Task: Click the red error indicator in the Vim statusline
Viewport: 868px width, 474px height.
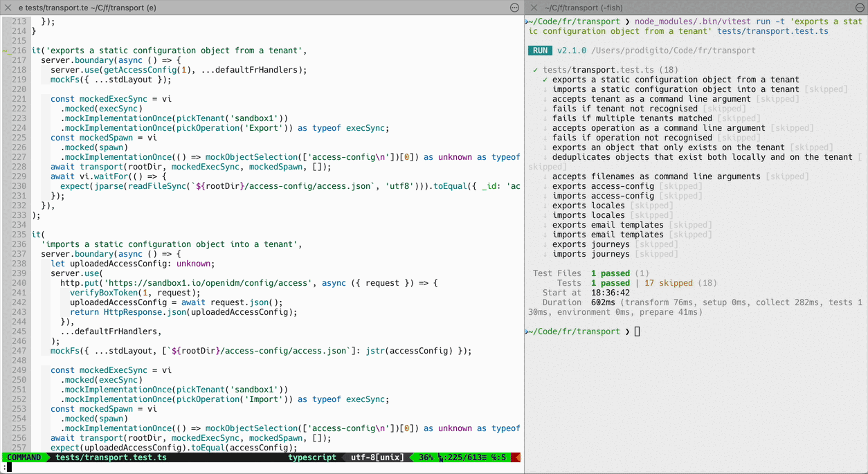Action: [517, 457]
